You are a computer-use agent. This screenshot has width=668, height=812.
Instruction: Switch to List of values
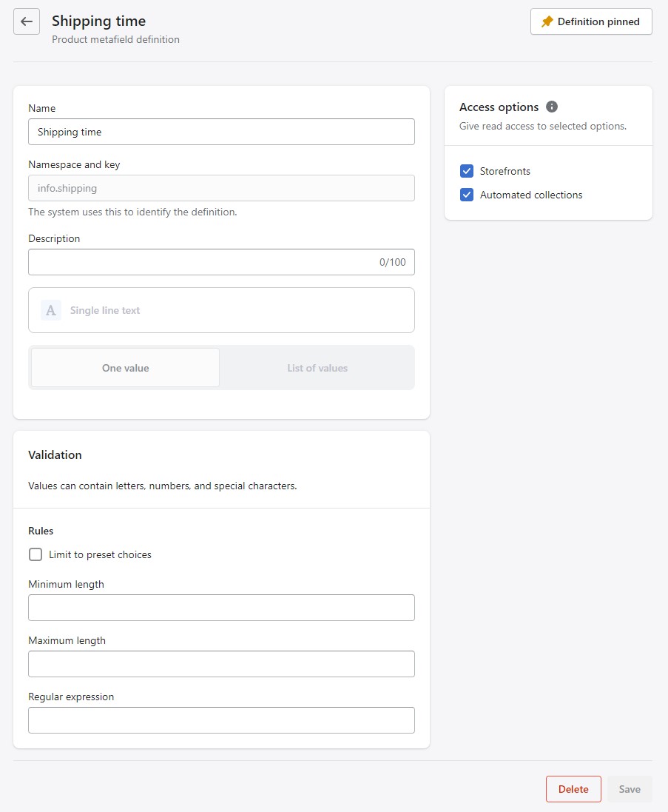point(317,368)
